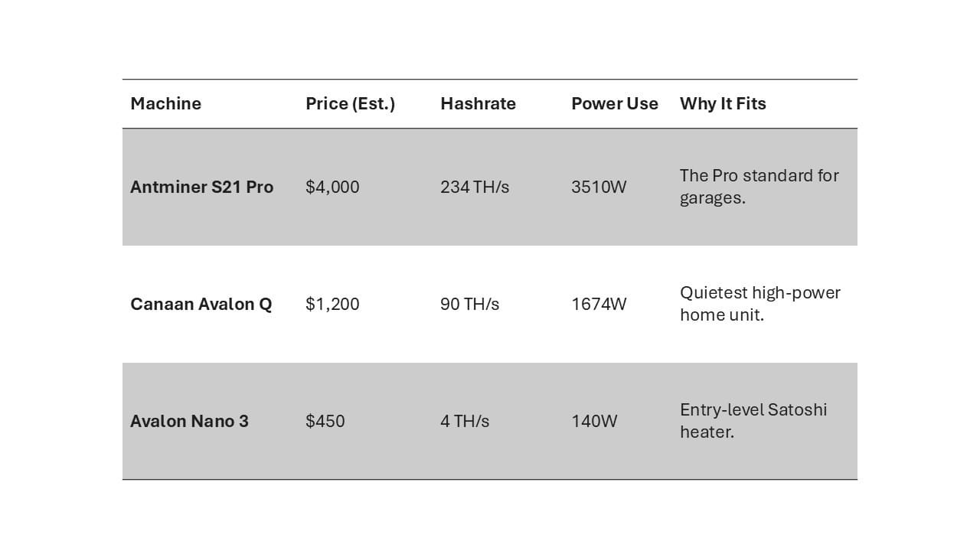Select the 234 TH/s hashrate value
The width and height of the screenshot is (980, 551).
point(475,187)
